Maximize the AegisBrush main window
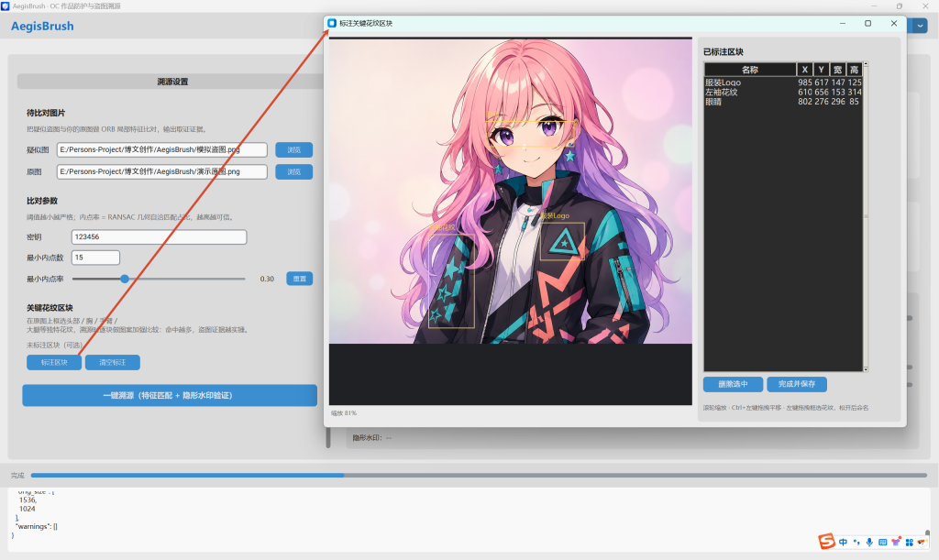This screenshot has width=939, height=560. [899, 6]
